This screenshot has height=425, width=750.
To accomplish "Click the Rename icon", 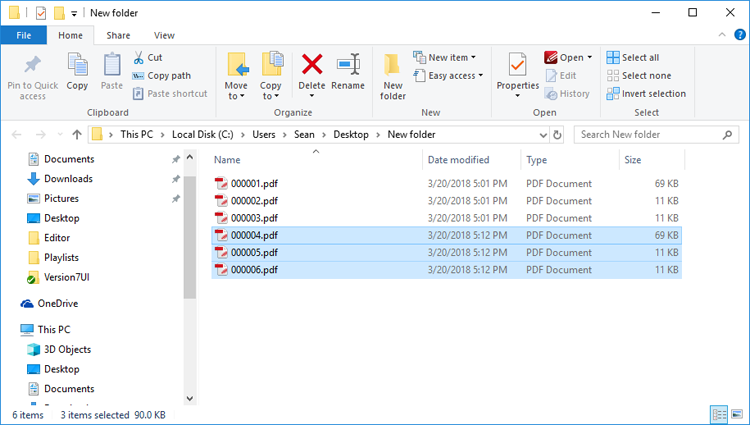I will pos(348,64).
